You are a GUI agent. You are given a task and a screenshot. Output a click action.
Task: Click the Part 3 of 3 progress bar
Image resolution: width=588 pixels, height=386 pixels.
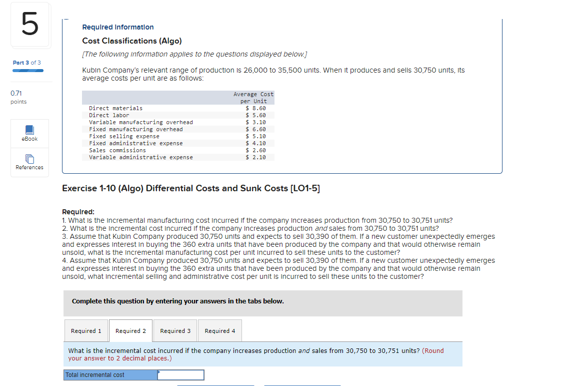point(27,71)
